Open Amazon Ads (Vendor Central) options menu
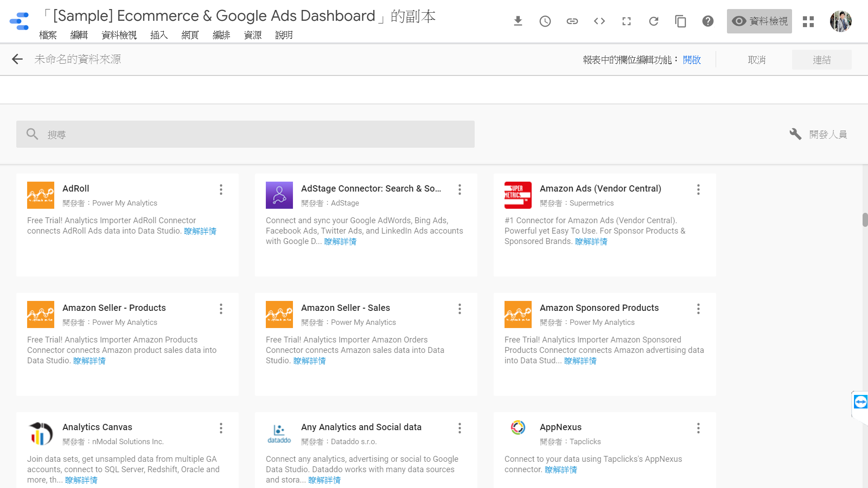 tap(698, 189)
